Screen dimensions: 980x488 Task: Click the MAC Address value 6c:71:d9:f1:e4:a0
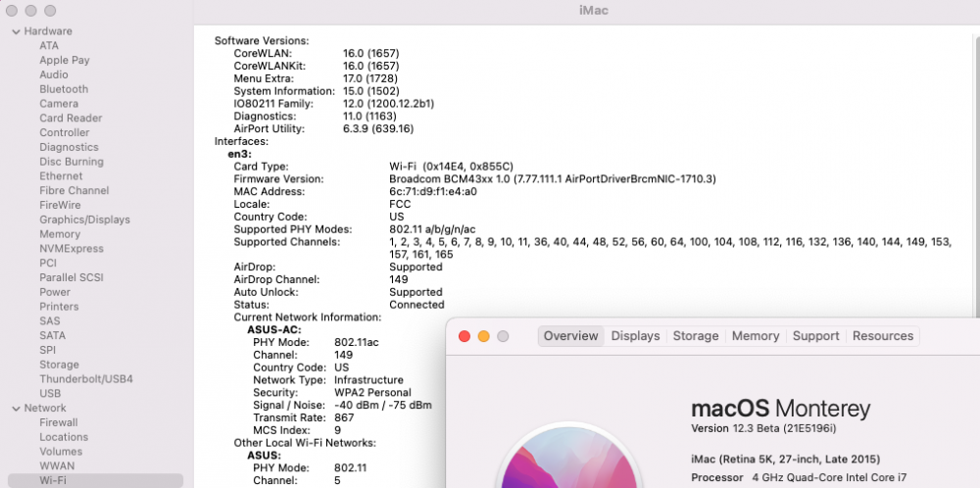tap(433, 191)
